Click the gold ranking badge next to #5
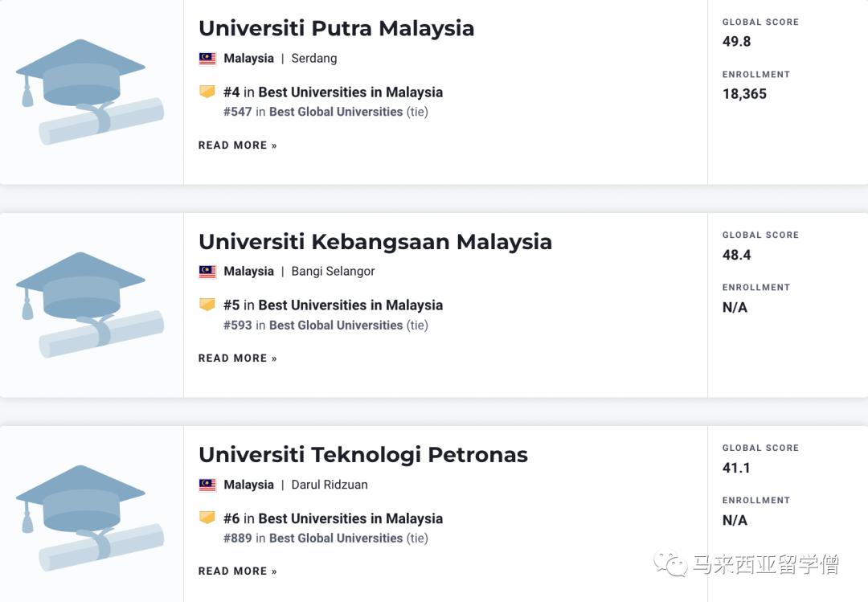 click(207, 305)
